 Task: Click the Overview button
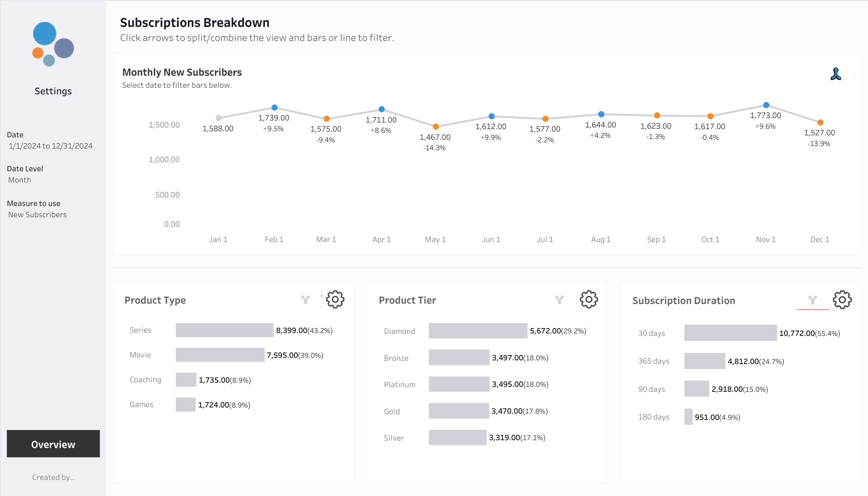click(x=53, y=444)
